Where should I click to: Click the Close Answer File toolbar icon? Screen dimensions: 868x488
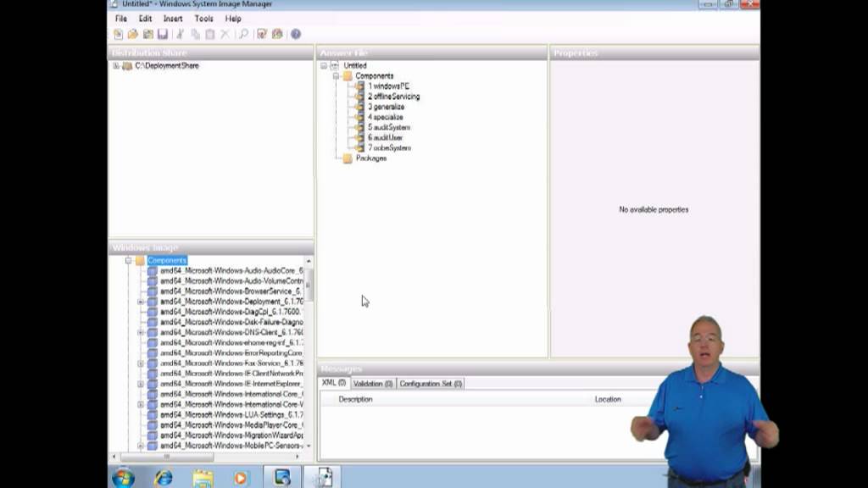(x=147, y=34)
